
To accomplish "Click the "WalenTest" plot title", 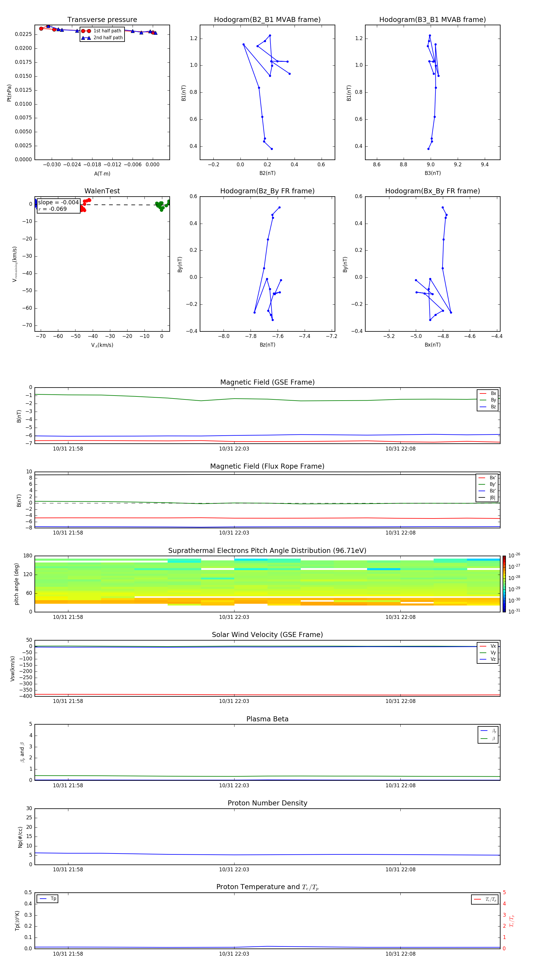I will 102,191.
